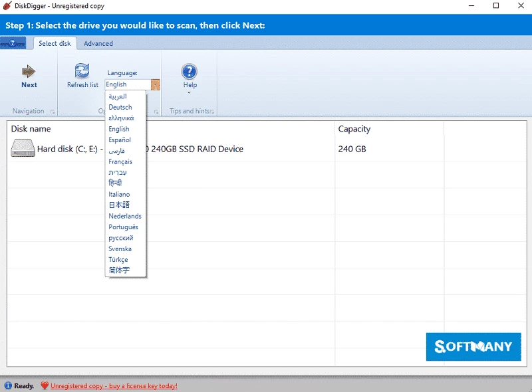Collapse the Language dropdown arrow
The height and width of the screenshot is (392, 532).
(x=155, y=84)
